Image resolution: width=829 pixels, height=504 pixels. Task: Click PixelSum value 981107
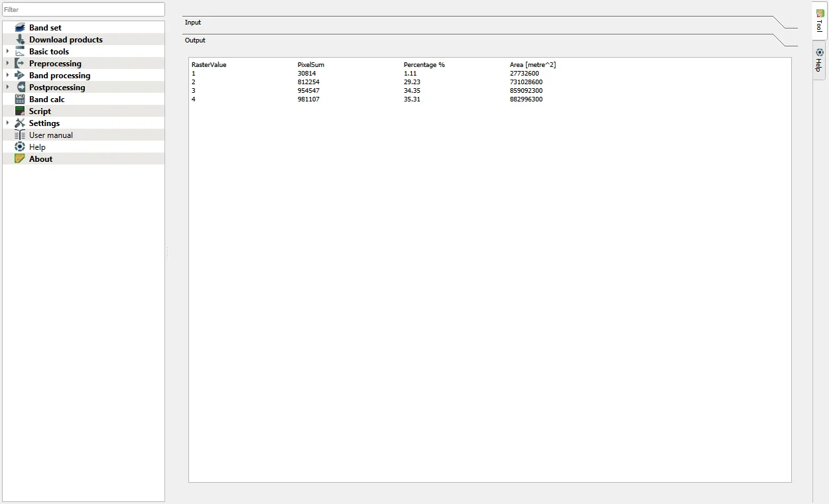309,99
